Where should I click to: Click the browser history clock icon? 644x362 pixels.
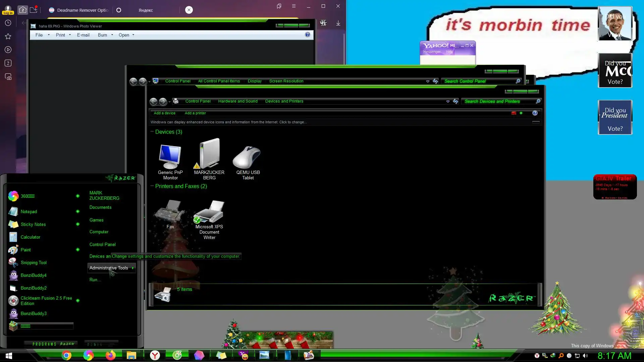point(8,23)
